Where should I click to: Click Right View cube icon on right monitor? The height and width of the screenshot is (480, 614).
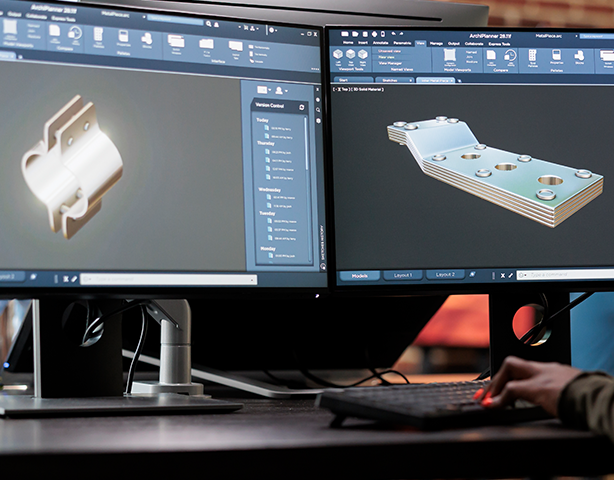[363, 55]
